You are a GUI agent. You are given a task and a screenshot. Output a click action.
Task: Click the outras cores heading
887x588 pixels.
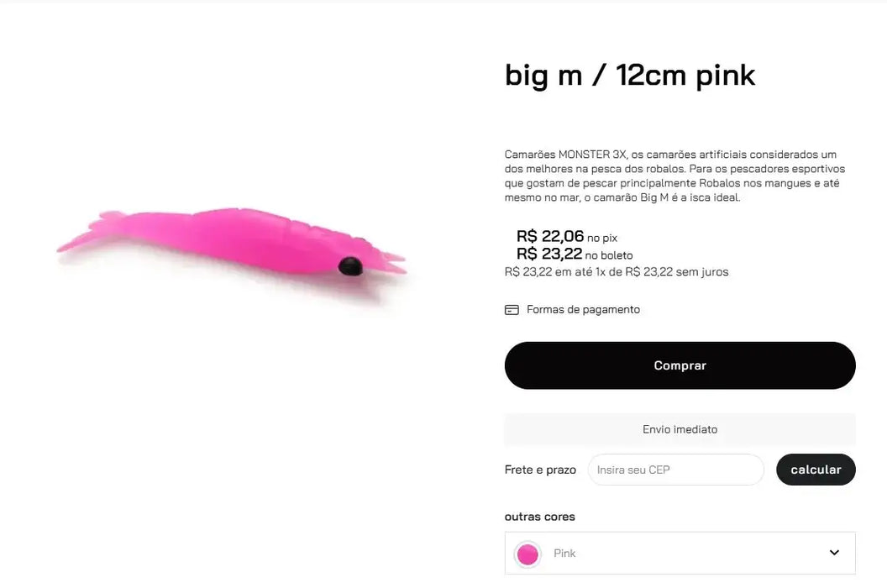tap(539, 517)
